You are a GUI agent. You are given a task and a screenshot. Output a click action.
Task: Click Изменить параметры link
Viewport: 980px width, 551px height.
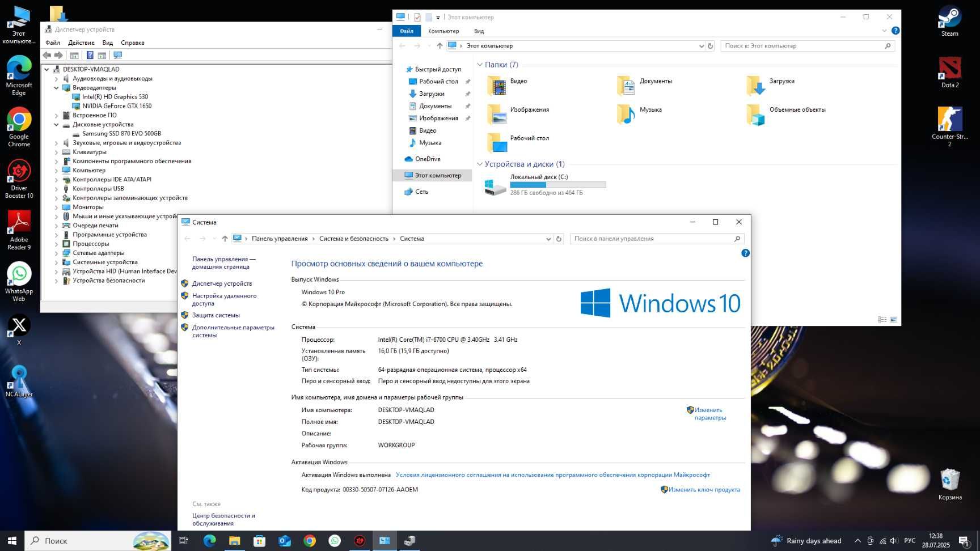pos(709,414)
